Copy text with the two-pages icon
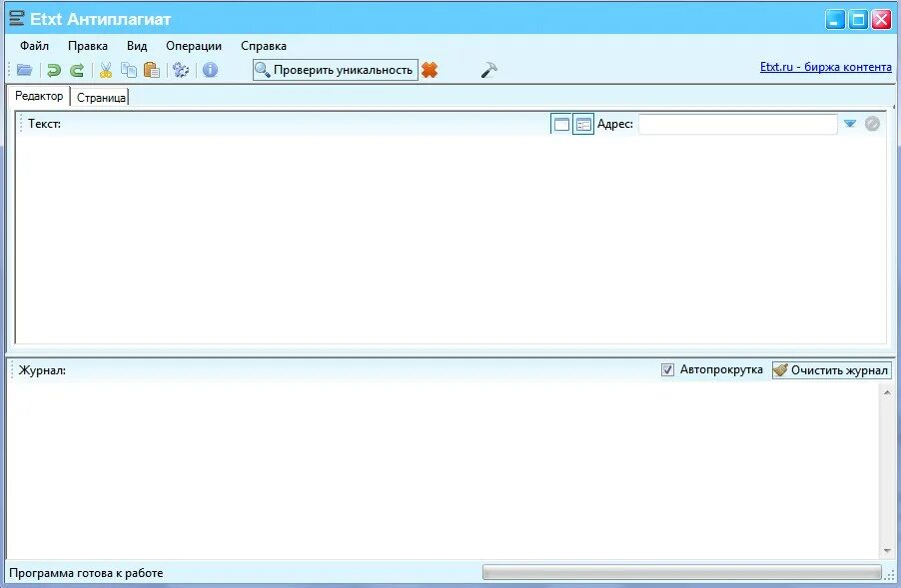This screenshot has width=901, height=588. click(x=129, y=70)
